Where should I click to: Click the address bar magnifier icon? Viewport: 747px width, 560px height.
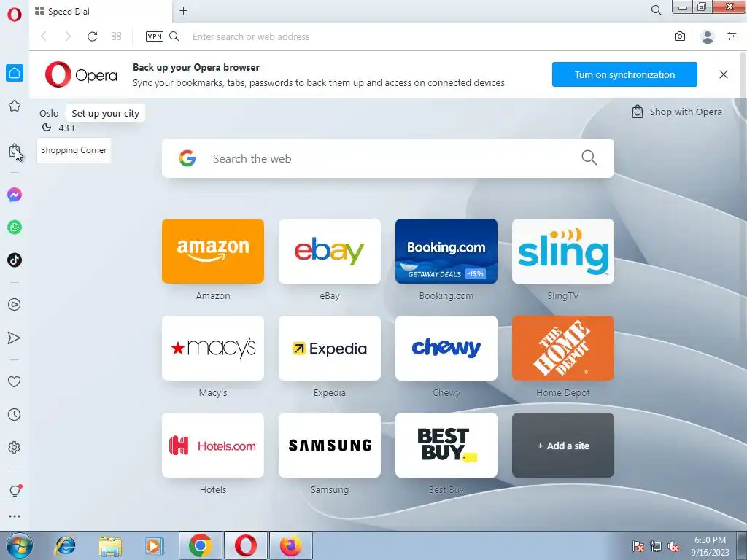[x=174, y=36]
